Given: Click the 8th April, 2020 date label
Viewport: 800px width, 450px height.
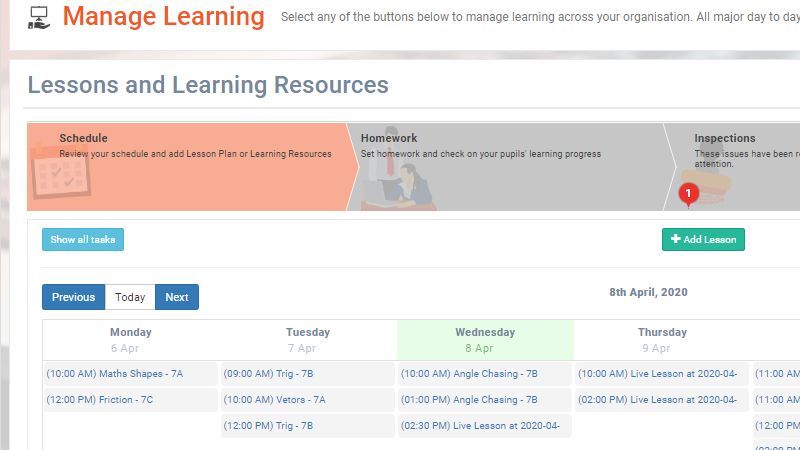Looking at the screenshot, I should [648, 292].
